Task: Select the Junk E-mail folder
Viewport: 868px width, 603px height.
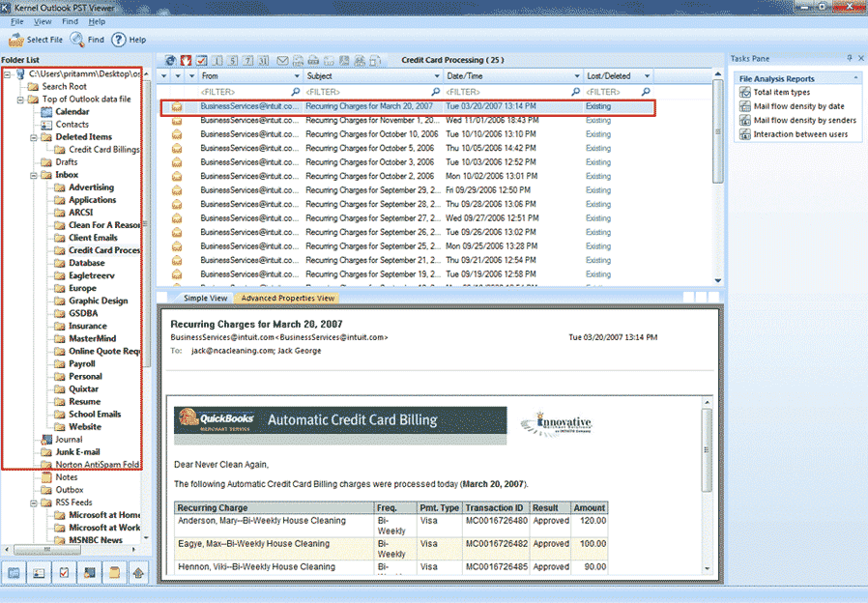Action: [x=77, y=452]
